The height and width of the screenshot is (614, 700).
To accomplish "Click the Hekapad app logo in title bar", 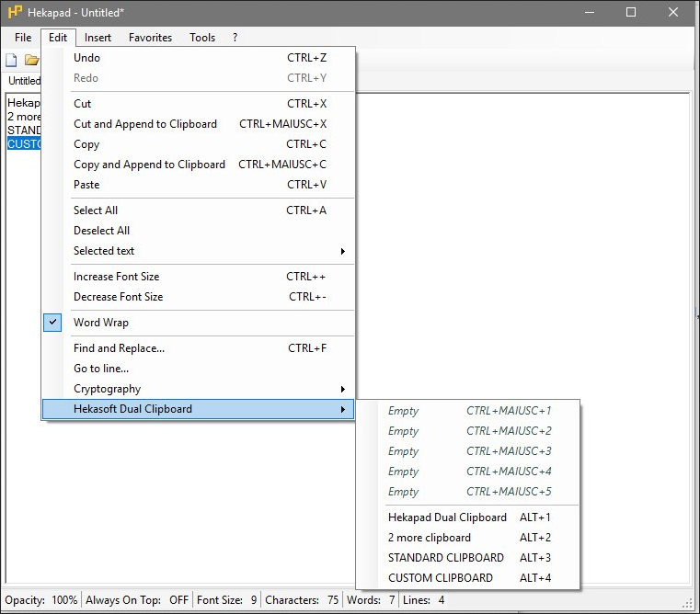I will pos(15,12).
